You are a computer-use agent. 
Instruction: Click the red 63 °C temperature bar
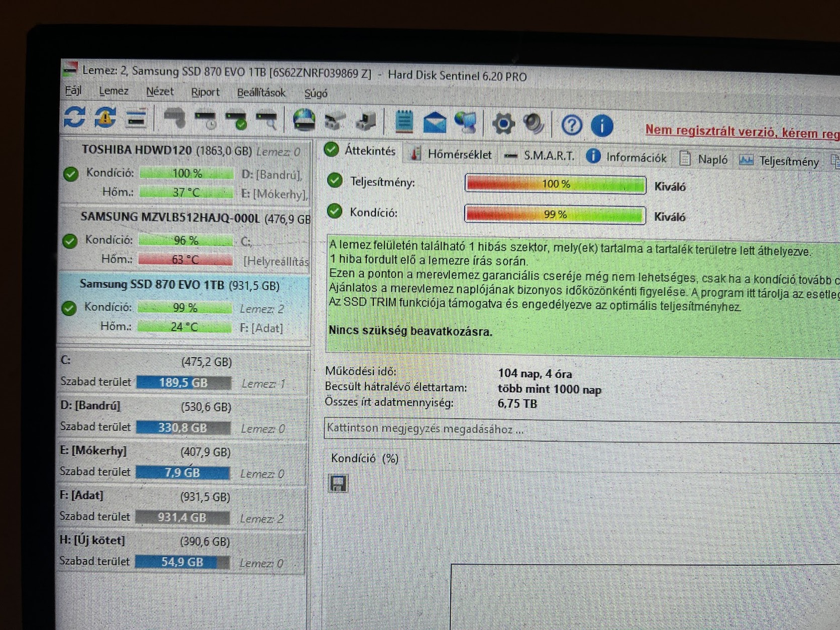point(185,260)
